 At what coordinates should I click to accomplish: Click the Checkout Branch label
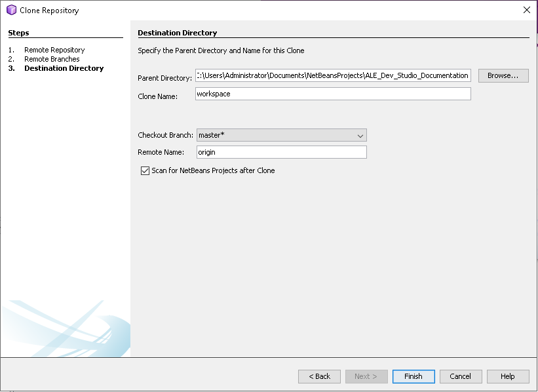click(x=165, y=135)
